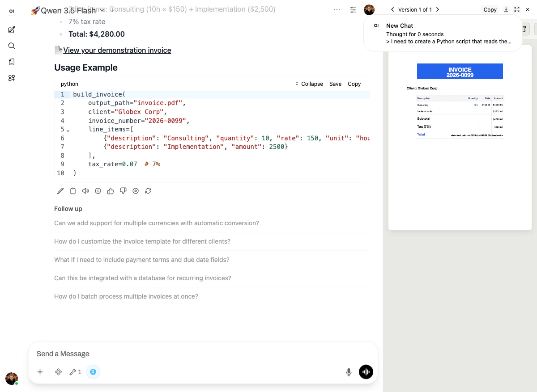Give the response a thumbs up

tap(111, 191)
